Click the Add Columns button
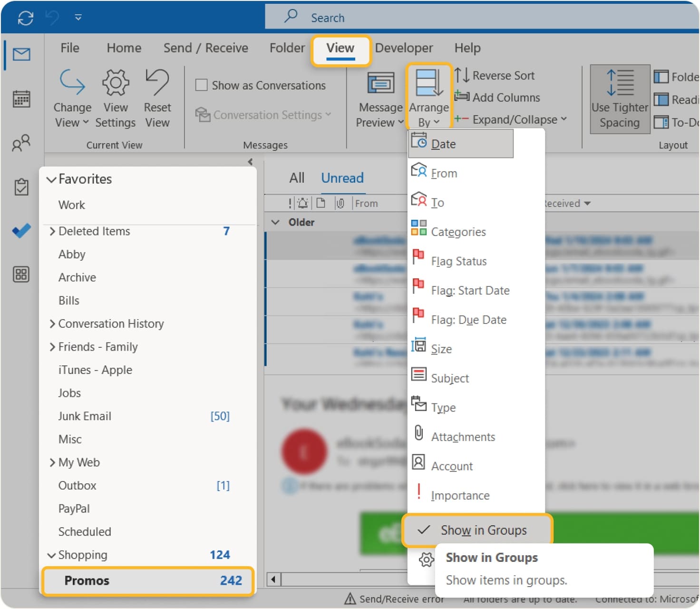Screen dimensions: 700x609 pyautogui.click(x=498, y=98)
